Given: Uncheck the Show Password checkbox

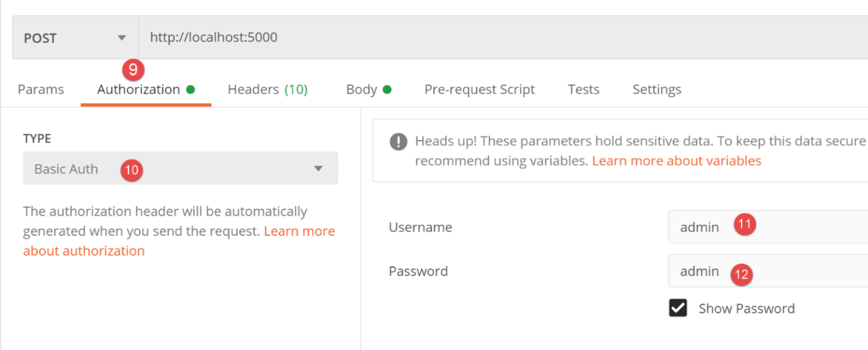Looking at the screenshot, I should pyautogui.click(x=677, y=308).
